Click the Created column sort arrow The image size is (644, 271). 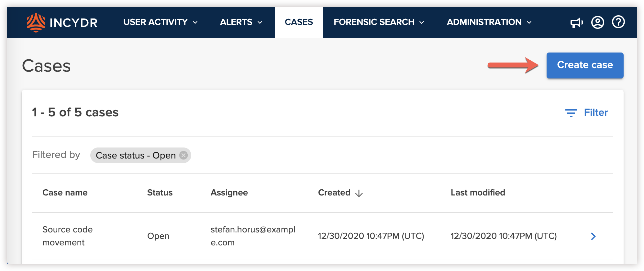point(359,194)
